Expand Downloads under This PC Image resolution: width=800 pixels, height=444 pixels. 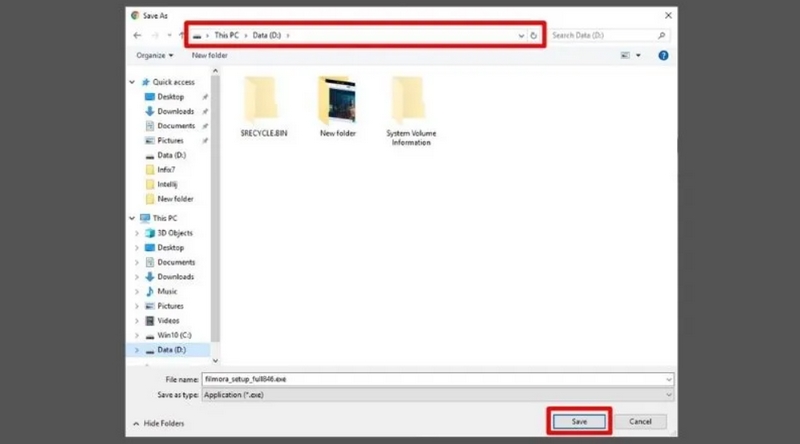(x=137, y=277)
